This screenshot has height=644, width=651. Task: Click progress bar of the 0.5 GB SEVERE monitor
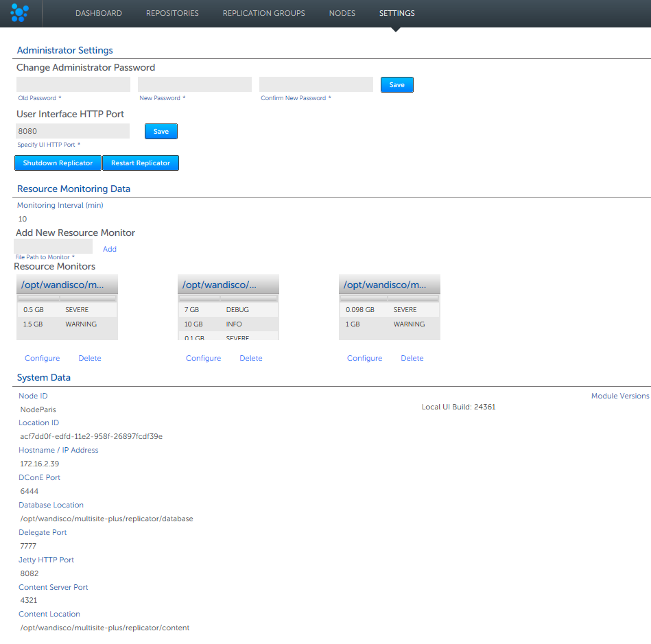click(x=67, y=298)
